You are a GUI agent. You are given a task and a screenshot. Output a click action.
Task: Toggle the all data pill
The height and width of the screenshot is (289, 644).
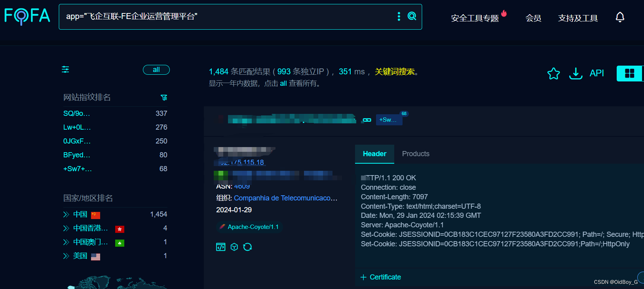pyautogui.click(x=156, y=70)
